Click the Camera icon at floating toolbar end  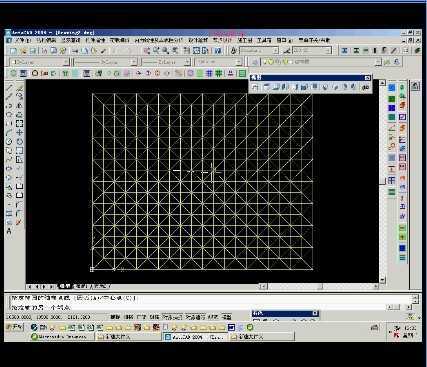366,87
